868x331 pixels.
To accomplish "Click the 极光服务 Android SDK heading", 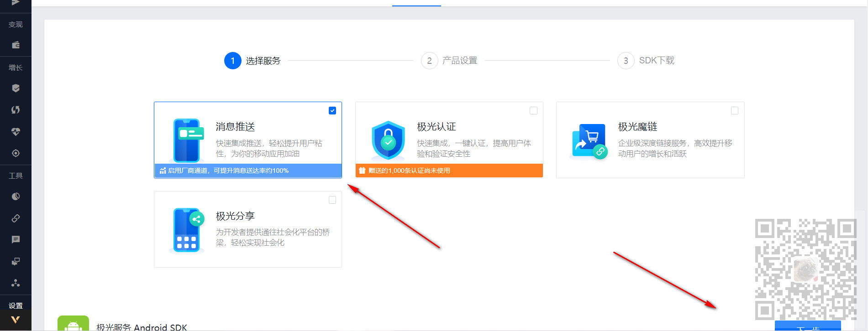I will [x=142, y=327].
